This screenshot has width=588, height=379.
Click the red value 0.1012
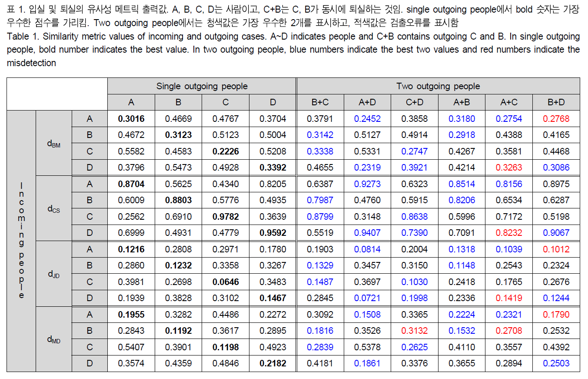(556, 249)
